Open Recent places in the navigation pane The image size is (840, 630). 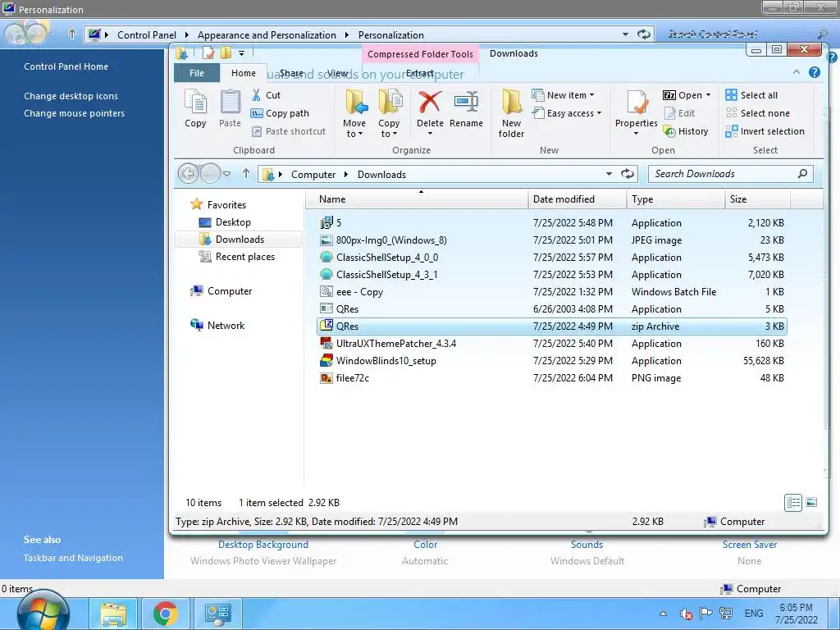237,257
